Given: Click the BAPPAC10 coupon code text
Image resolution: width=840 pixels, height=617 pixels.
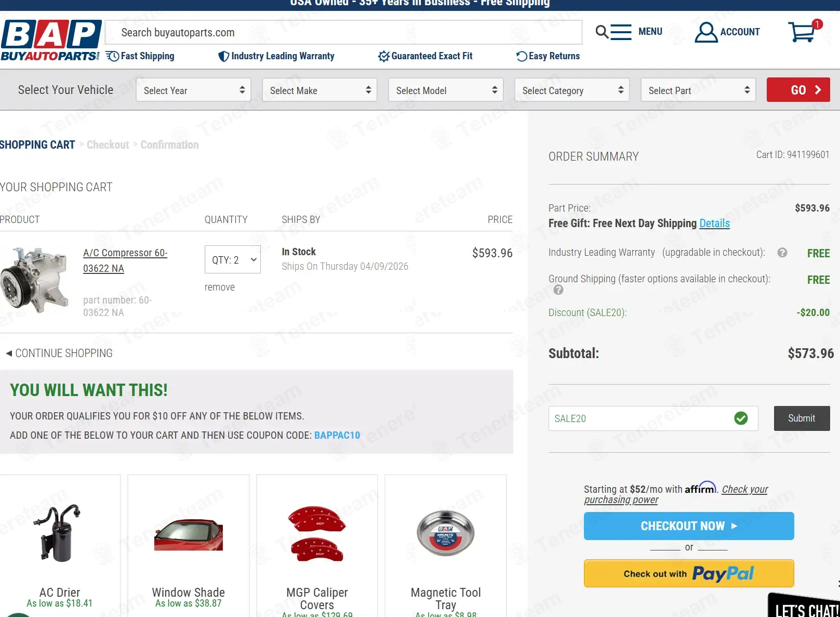Looking at the screenshot, I should 337,435.
